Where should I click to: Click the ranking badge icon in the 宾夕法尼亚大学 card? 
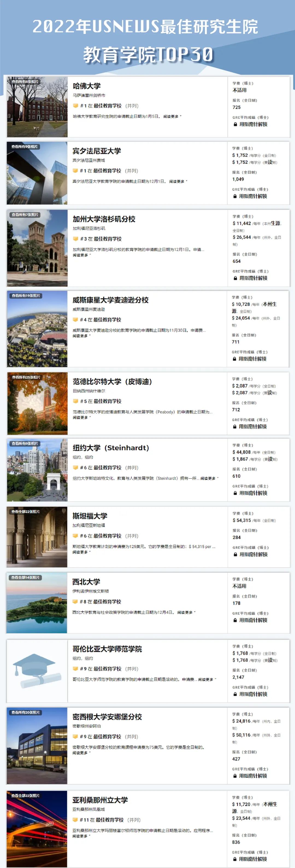click(75, 171)
